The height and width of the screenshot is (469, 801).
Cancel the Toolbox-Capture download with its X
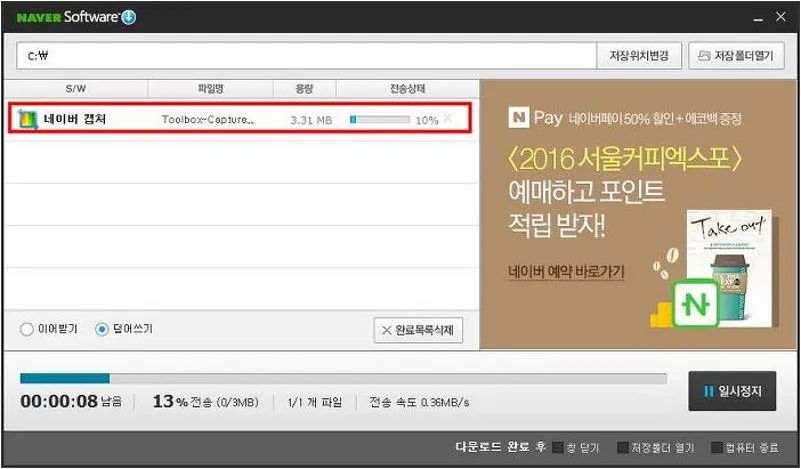[x=448, y=119]
